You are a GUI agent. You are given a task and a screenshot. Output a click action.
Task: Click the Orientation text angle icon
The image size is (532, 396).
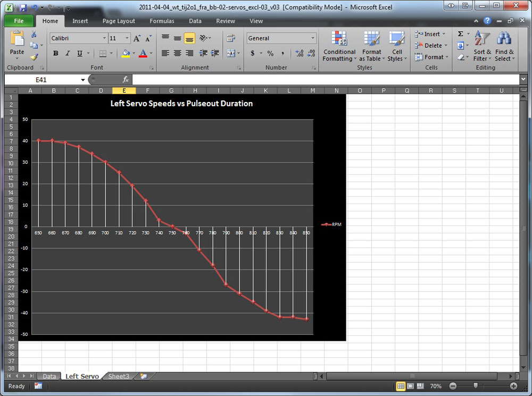[x=203, y=38]
